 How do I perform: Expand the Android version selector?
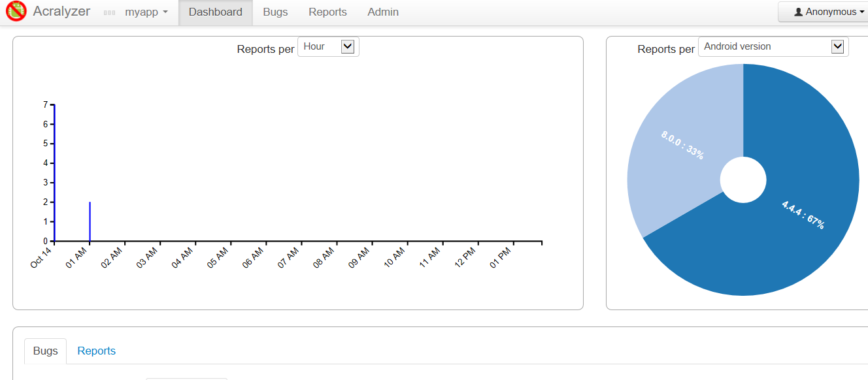773,46
